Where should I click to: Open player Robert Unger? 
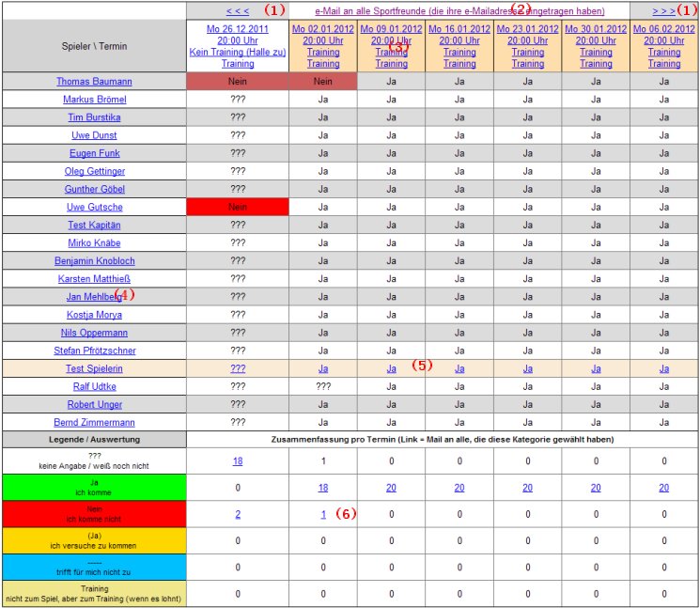(x=95, y=404)
